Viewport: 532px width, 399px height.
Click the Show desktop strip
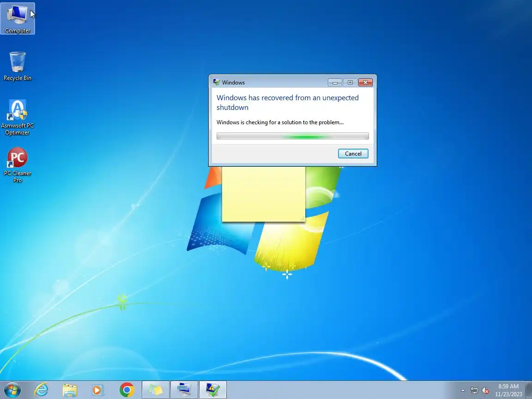point(529,390)
